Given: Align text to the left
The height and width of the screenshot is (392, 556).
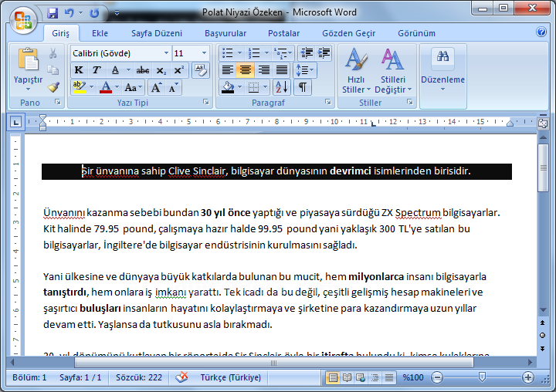Looking at the screenshot, I should click(228, 70).
